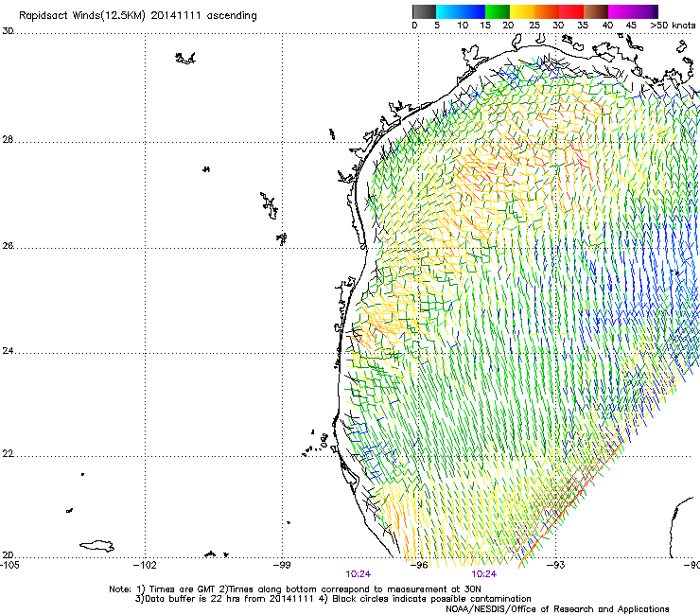
Task: Click the yellow 20–25 knots legend swatch
Action: (x=522, y=11)
